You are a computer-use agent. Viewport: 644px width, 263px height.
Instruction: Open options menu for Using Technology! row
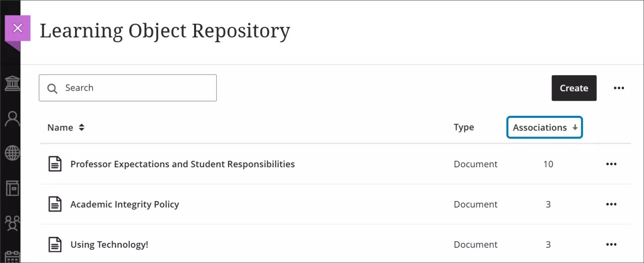[611, 244]
